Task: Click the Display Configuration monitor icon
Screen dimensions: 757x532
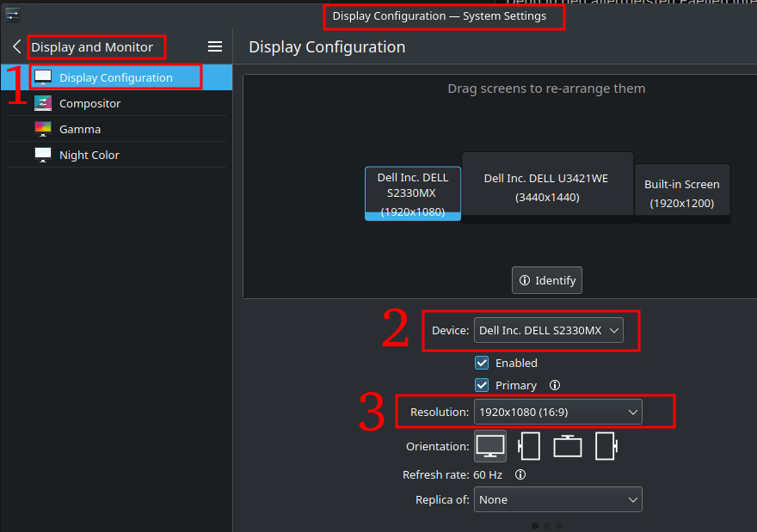Action: [43, 77]
